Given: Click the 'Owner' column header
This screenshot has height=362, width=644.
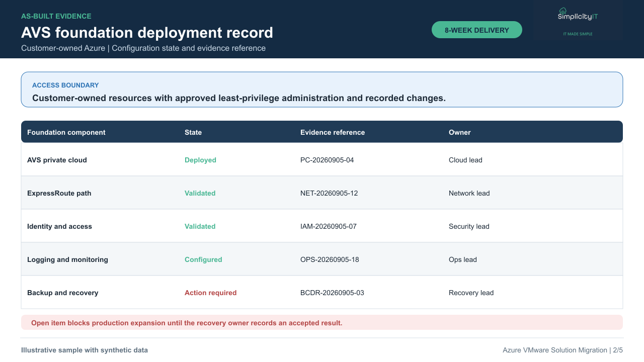Looking at the screenshot, I should [460, 132].
